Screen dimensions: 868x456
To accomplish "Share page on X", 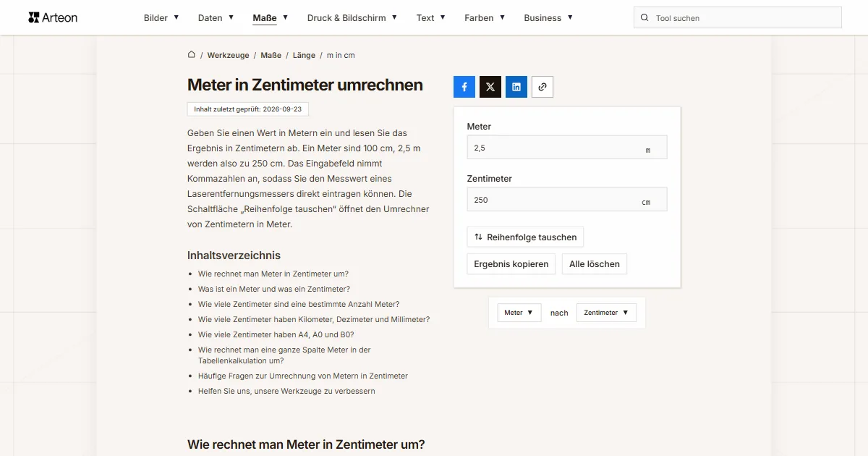I will tap(490, 87).
